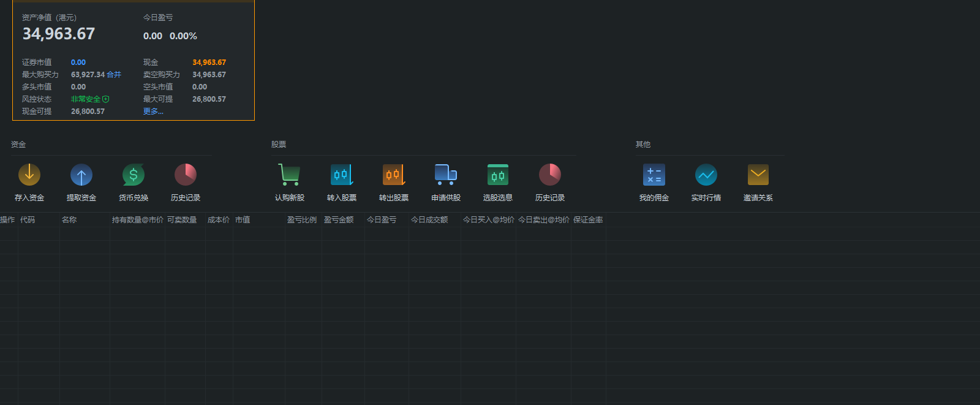This screenshot has height=405, width=980.
Task: Sort by the 今日成交额 column header
Action: click(x=429, y=220)
